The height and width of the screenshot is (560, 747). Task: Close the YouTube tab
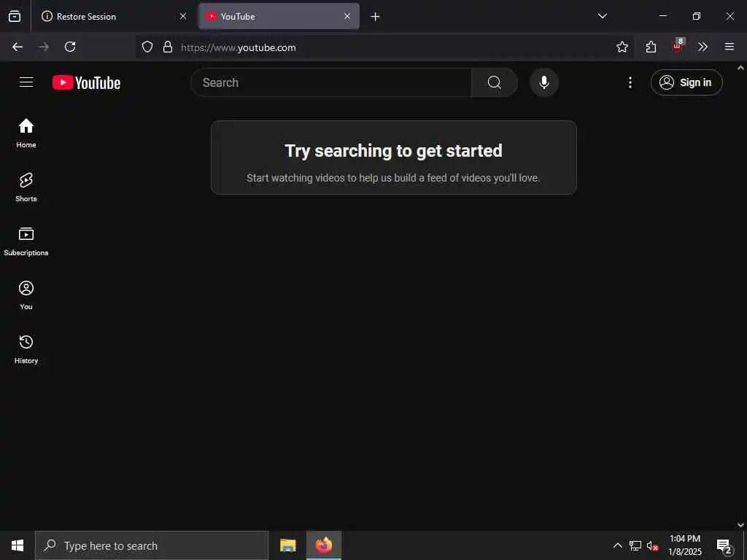[x=347, y=16]
